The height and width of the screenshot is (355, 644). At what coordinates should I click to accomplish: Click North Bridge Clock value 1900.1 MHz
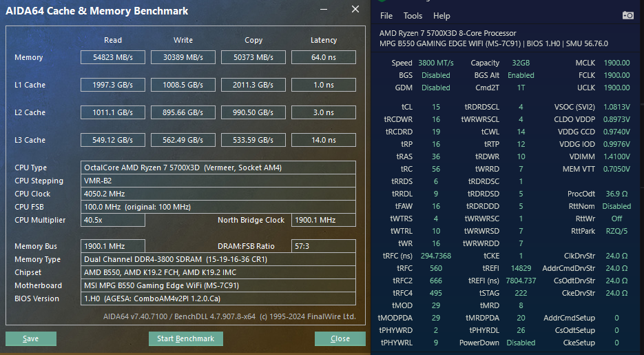pyautogui.click(x=323, y=220)
